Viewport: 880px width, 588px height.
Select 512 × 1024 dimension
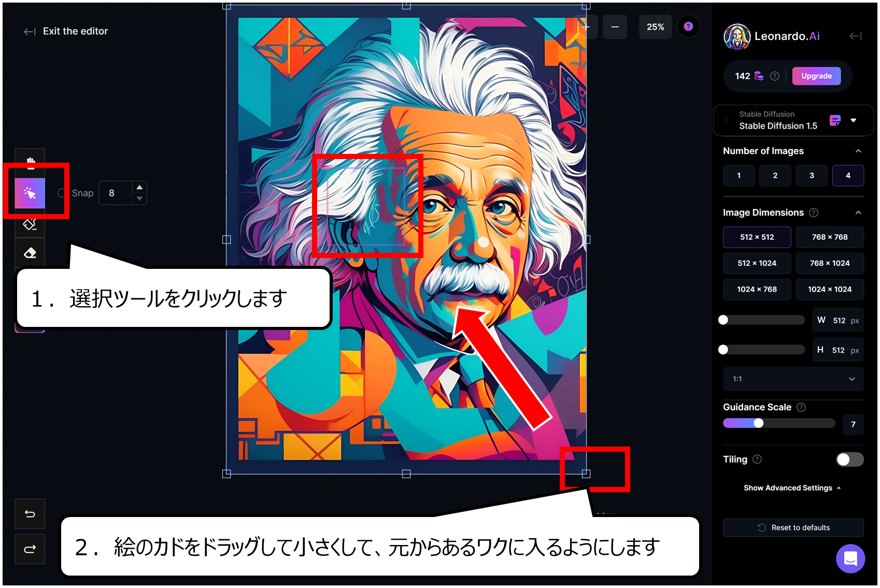click(757, 263)
